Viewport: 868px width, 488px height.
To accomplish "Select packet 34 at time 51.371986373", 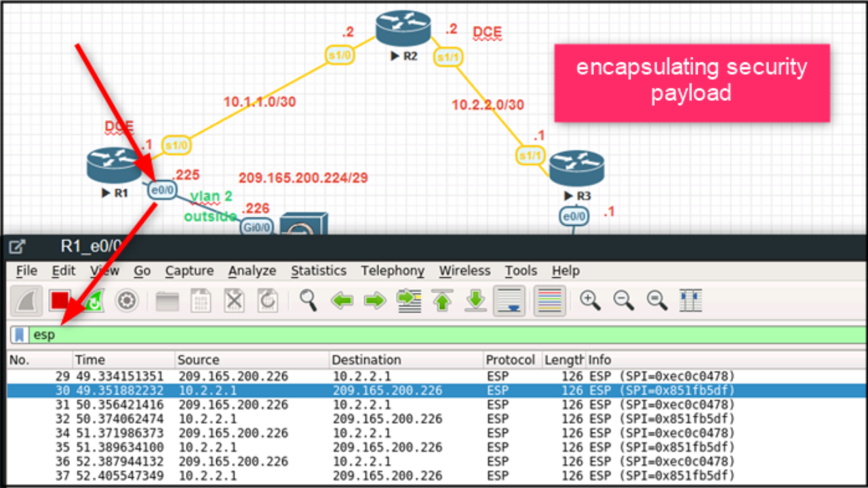I will click(x=436, y=433).
